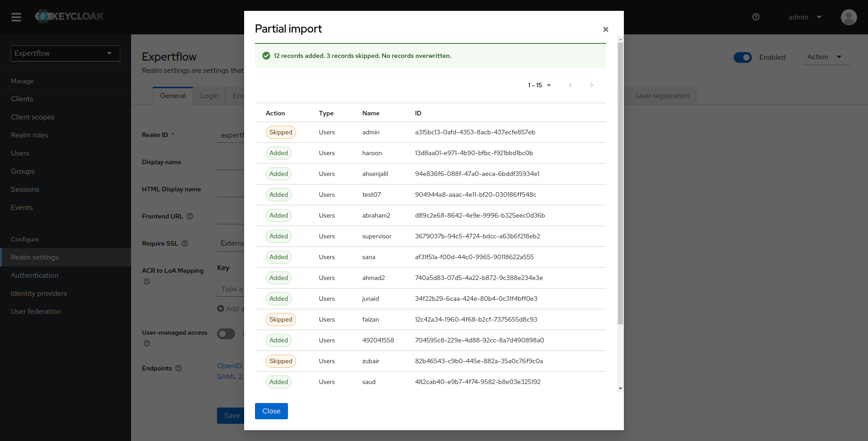Close Partial import dialog with X
Screen dimensions: 868x441
click(x=605, y=29)
